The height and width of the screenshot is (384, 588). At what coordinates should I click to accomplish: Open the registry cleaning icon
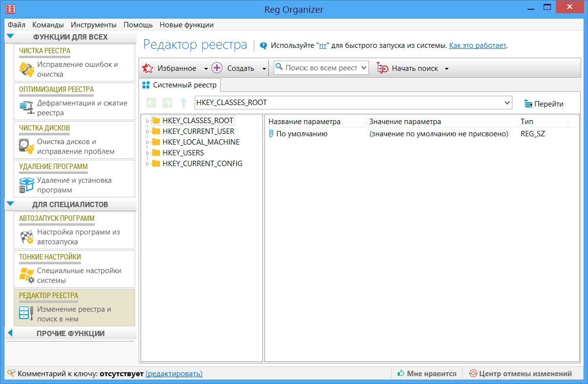26,69
